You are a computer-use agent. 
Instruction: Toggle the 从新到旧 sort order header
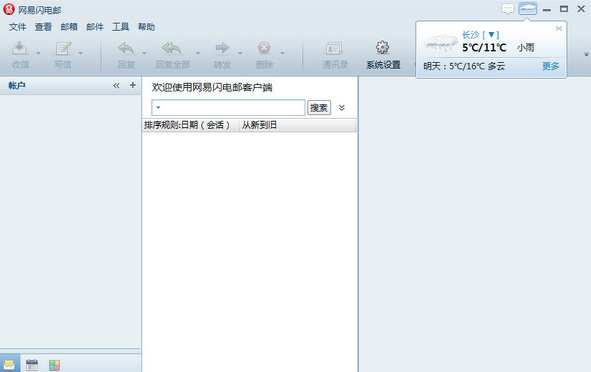point(297,125)
